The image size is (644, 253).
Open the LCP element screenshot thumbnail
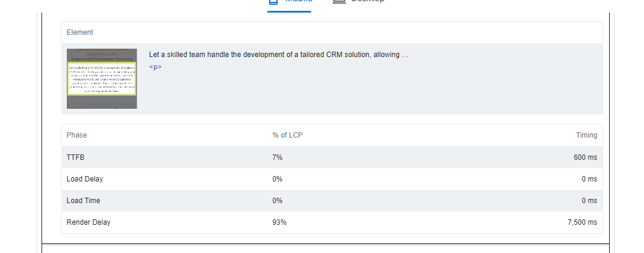[102, 79]
